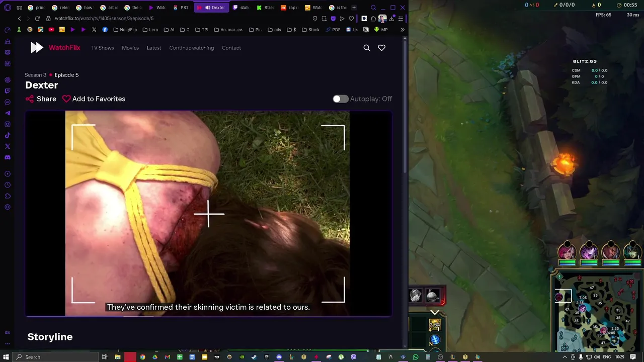Open Task View on the taskbar
This screenshot has height=362, width=644.
(104, 357)
